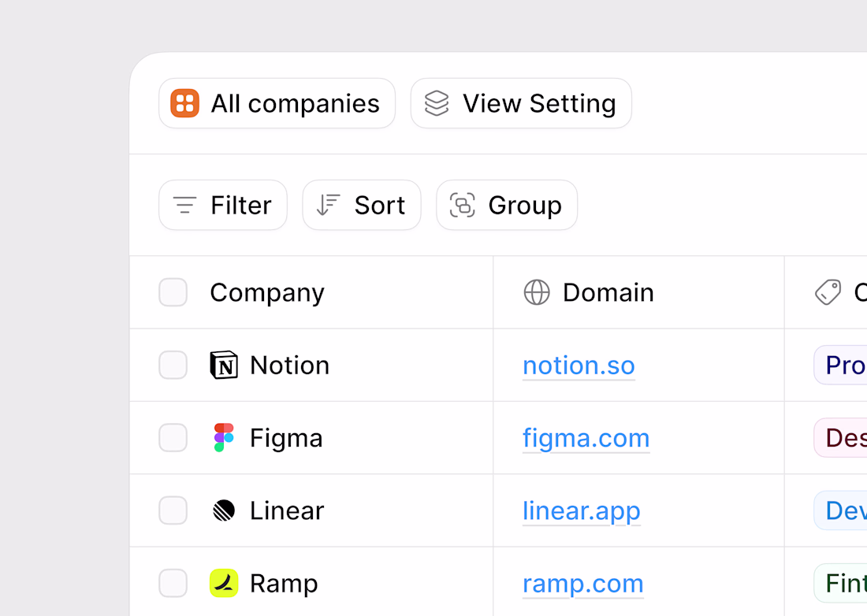The width and height of the screenshot is (867, 616).
Task: Click the Company column header text
Action: click(x=267, y=293)
